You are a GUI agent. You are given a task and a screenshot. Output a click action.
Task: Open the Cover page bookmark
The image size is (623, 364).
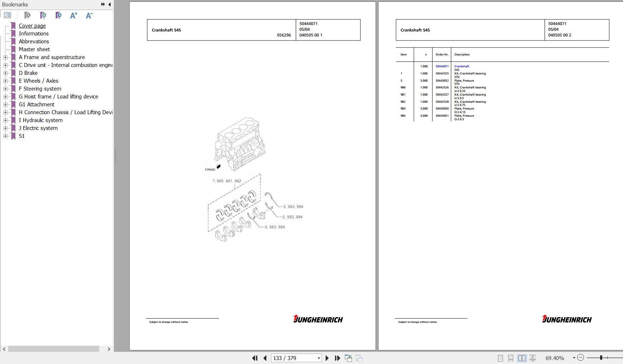click(x=32, y=26)
